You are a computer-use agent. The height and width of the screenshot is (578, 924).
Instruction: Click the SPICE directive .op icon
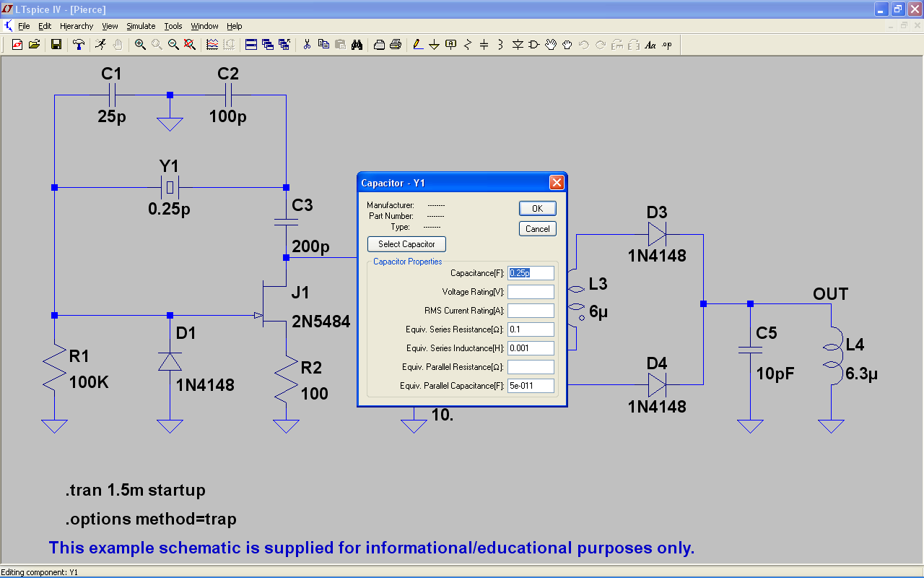tap(666, 45)
